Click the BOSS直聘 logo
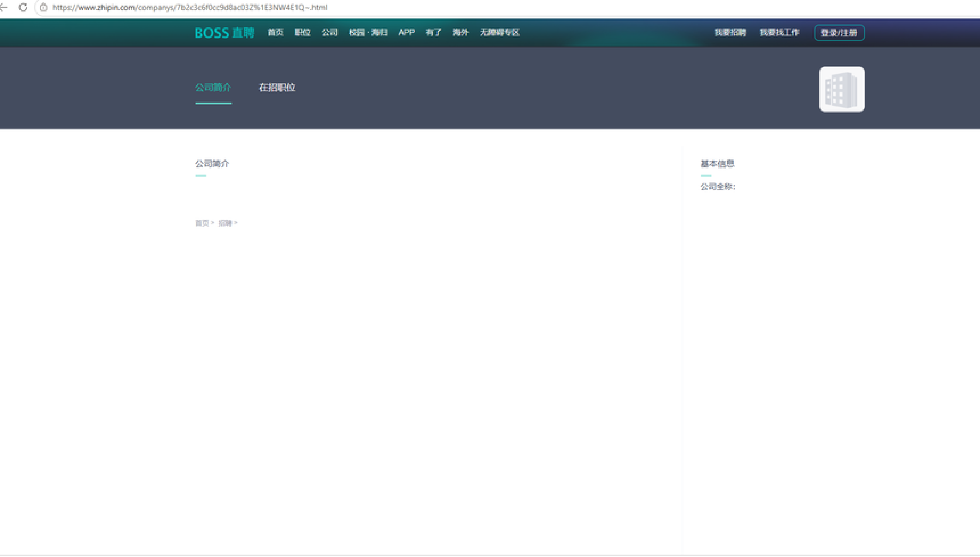The image size is (980, 557). point(224,32)
